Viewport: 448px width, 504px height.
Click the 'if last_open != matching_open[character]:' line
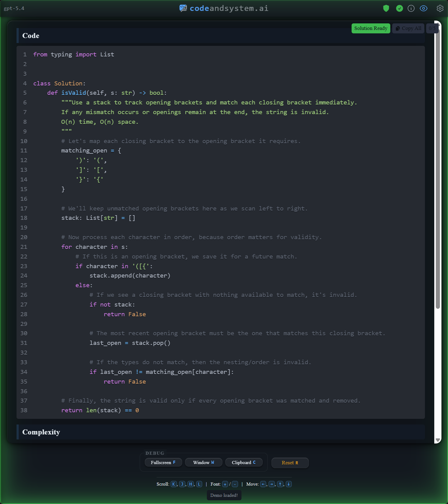(162, 372)
